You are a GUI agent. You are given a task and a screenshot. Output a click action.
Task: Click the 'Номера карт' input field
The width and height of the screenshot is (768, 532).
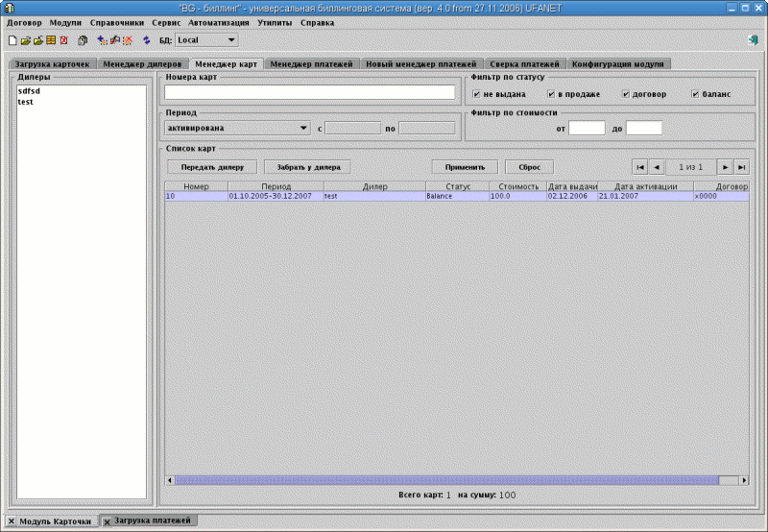click(309, 92)
